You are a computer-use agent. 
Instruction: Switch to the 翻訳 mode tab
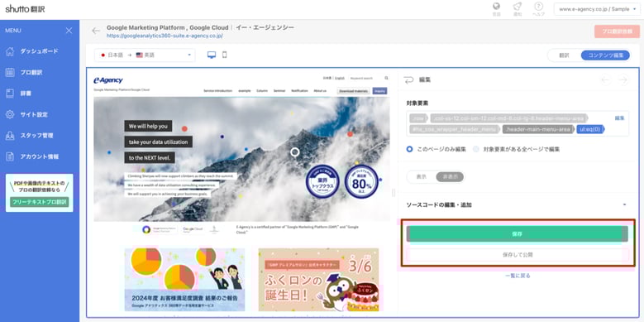[x=564, y=55]
